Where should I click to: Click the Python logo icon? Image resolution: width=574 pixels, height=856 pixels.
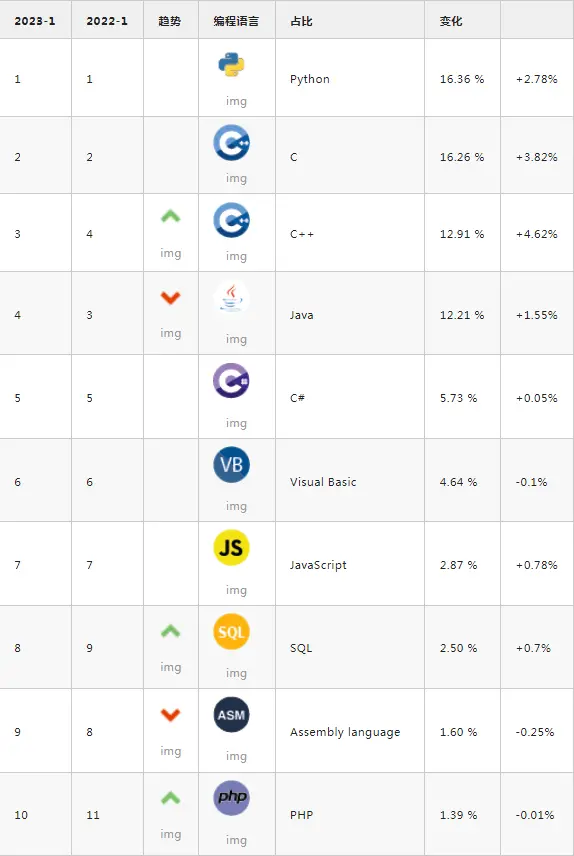coord(231,64)
